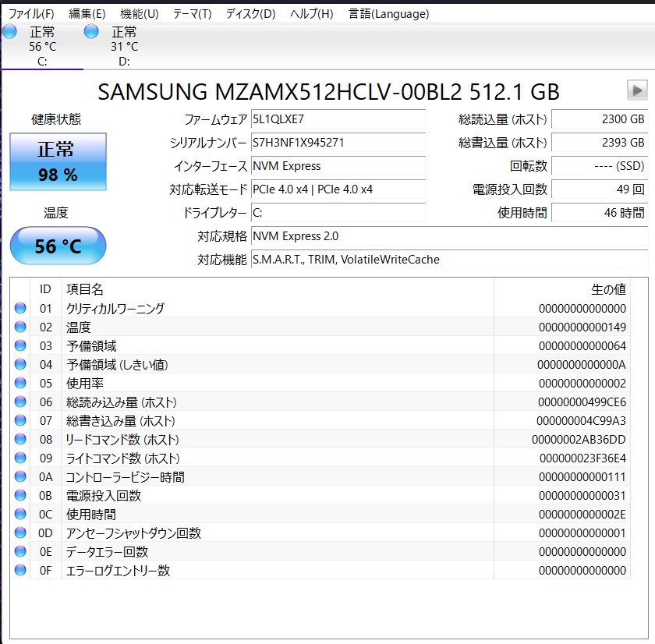Click the status icon for ID 03 予備領域

20,346
